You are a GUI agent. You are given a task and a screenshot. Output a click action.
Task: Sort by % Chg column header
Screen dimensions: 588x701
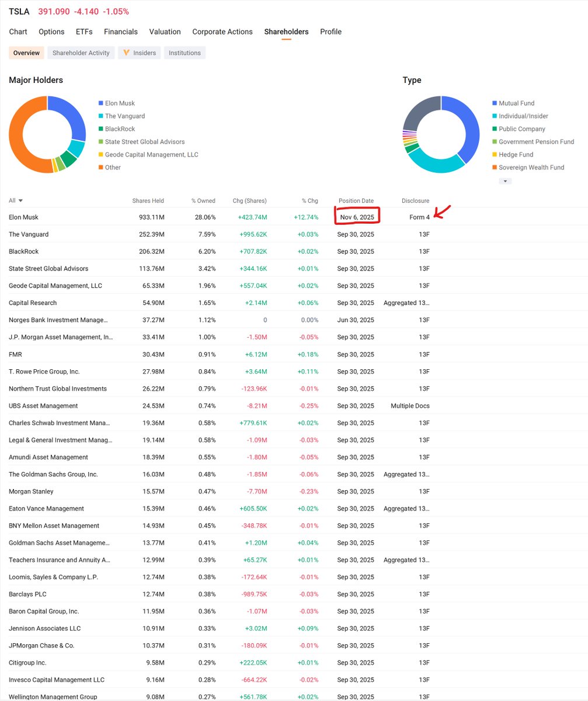(310, 201)
